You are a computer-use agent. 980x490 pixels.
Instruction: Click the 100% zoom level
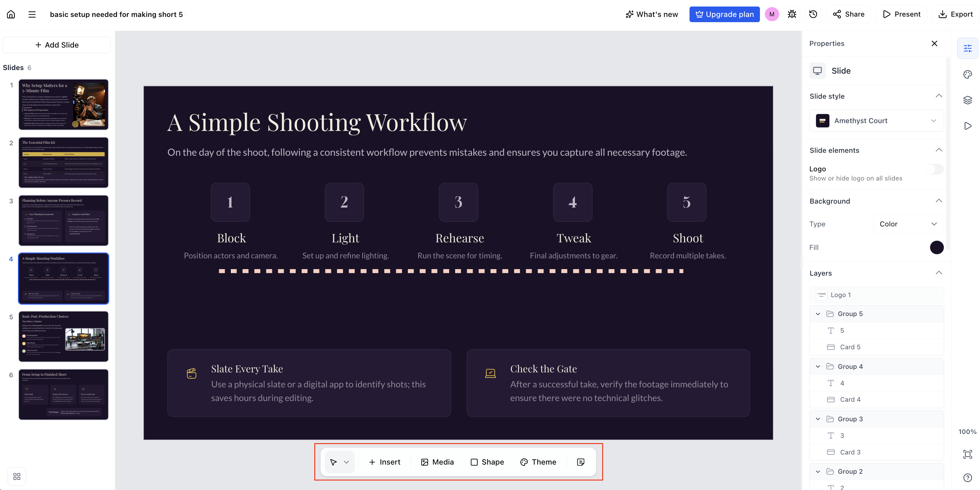967,432
